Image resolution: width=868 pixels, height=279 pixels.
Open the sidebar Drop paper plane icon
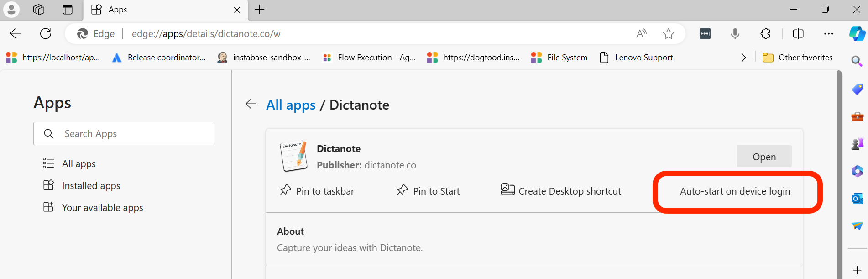(857, 226)
